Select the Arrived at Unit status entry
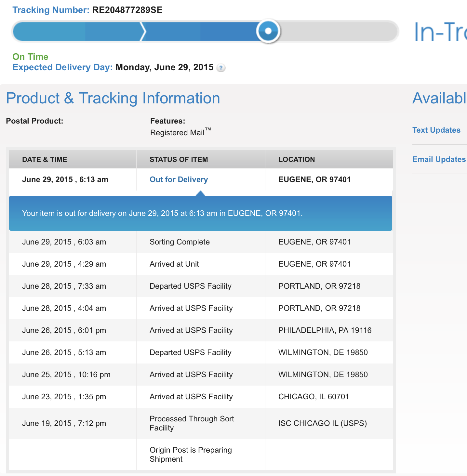 click(x=174, y=264)
